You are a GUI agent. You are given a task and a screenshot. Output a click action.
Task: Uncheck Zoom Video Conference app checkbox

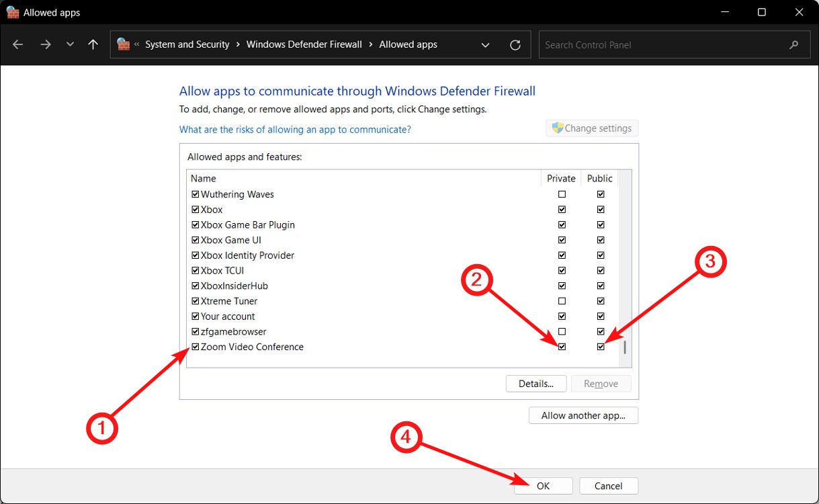click(196, 347)
